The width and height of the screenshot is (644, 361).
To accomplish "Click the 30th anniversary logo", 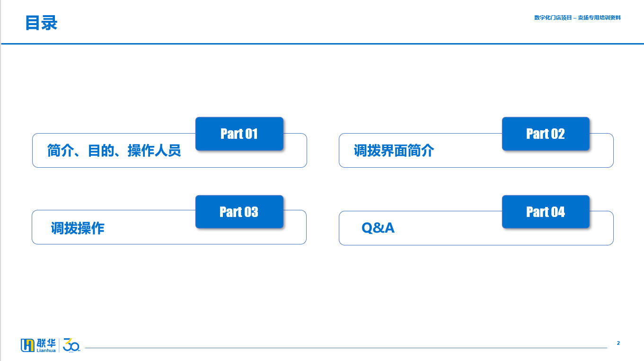I will coord(72,345).
